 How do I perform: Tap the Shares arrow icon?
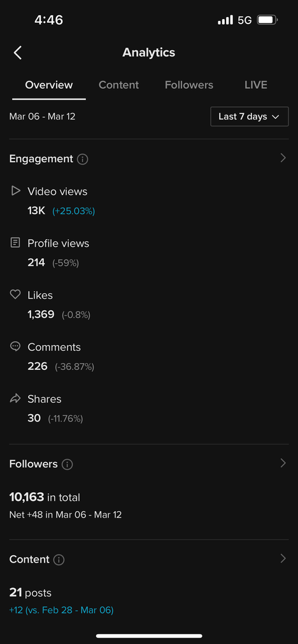15,399
